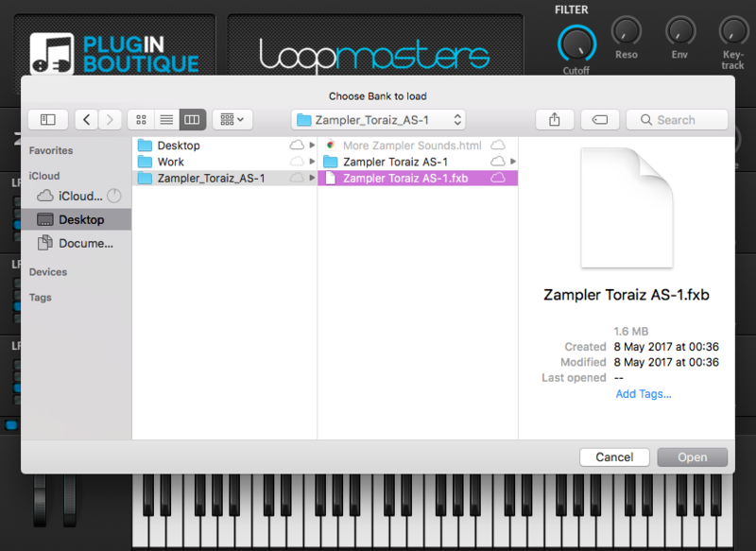The image size is (756, 551).
Task: Select the Zampler Toraiz AS-1 subfolder
Action: [418, 162]
